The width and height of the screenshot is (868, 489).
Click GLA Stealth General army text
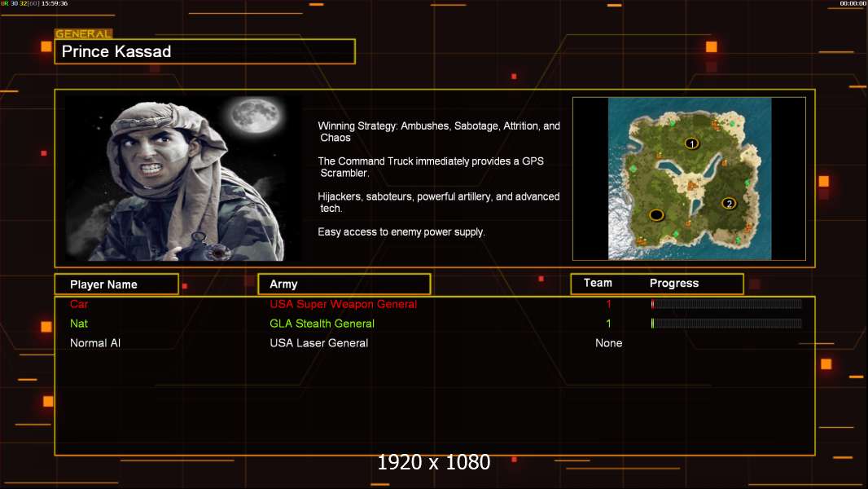point(322,324)
